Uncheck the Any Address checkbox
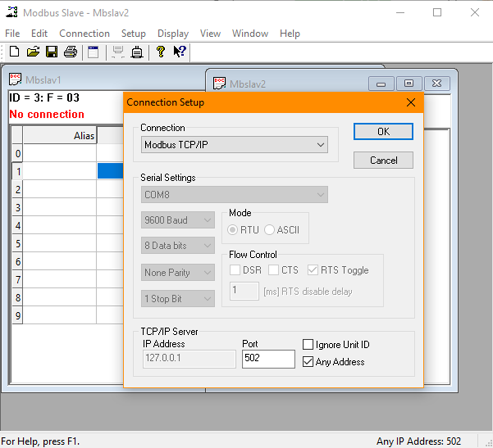493x448 pixels. (308, 362)
